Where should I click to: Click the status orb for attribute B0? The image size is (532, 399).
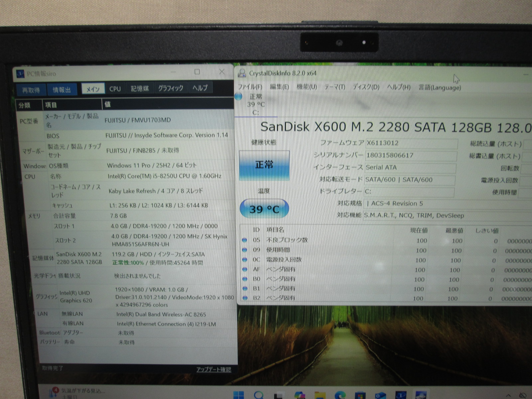(245, 279)
